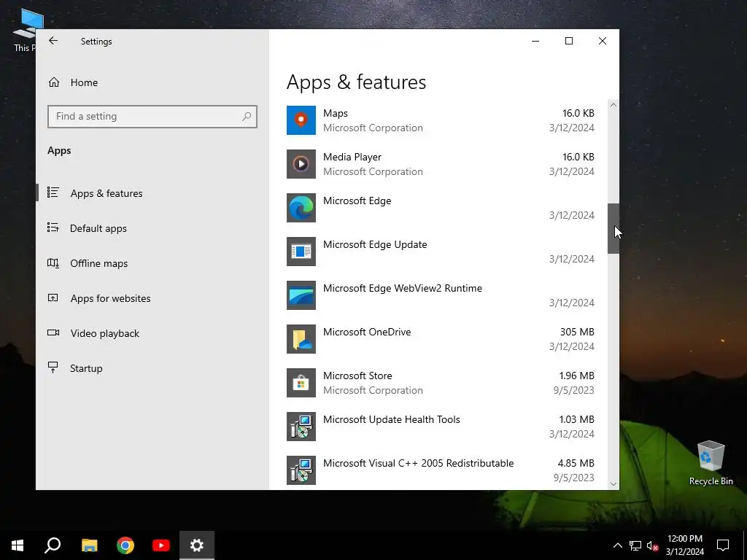747x560 pixels.
Task: Select the Maps app entry name
Action: pos(336,113)
